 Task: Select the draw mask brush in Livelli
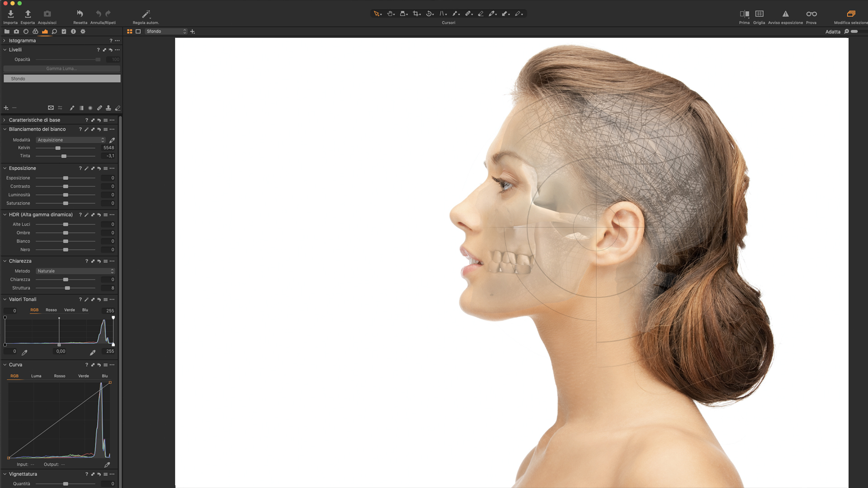tap(72, 108)
